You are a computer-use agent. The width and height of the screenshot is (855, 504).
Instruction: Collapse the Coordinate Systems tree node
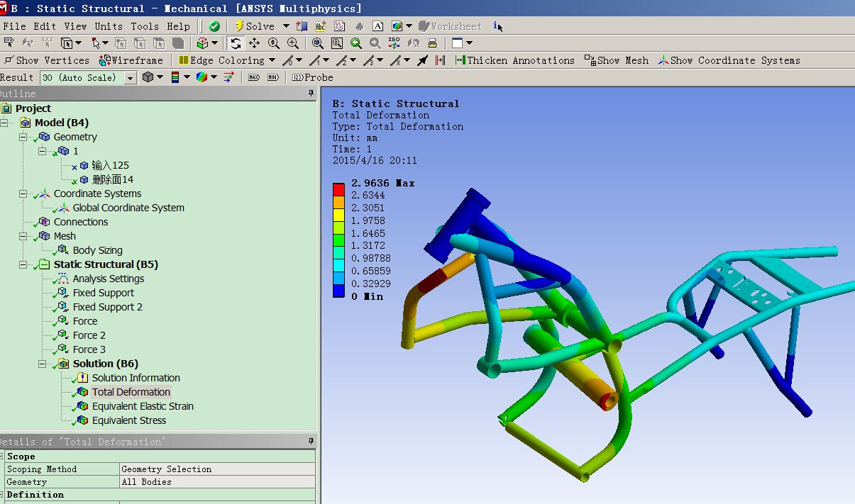click(x=23, y=194)
